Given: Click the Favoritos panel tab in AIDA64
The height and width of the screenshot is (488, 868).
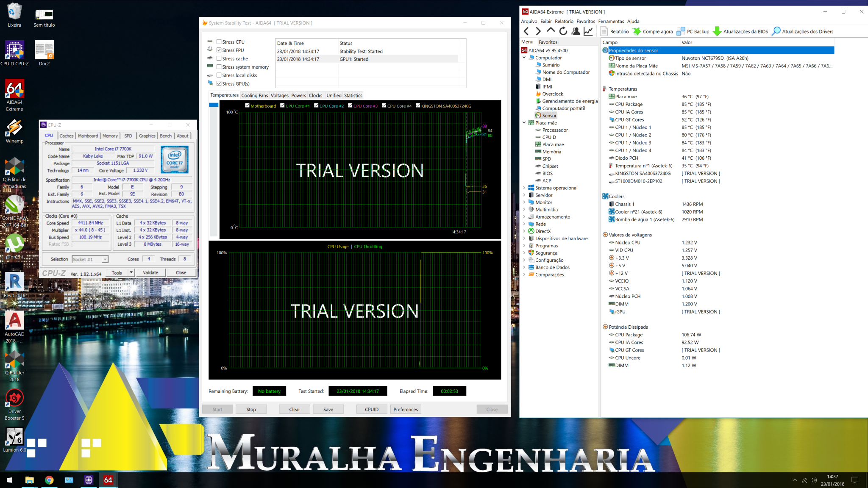Looking at the screenshot, I should [x=548, y=42].
